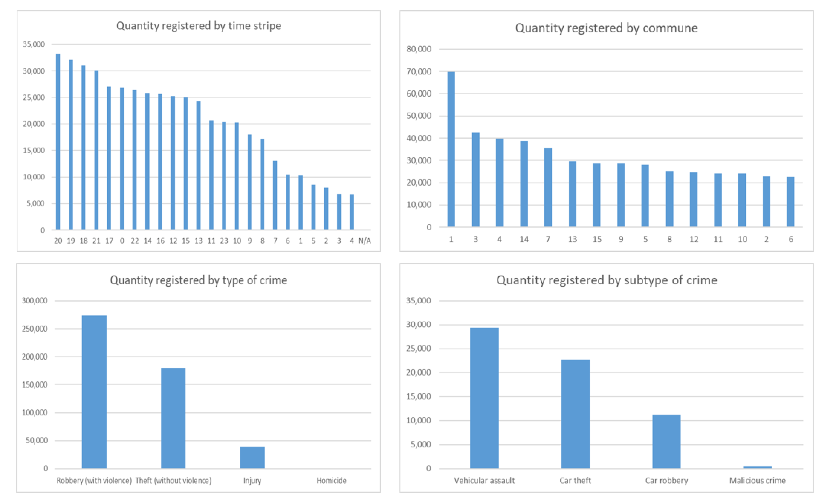Image resolution: width=825 pixels, height=504 pixels.
Task: Click the Homicide axis label
Action: click(x=331, y=481)
